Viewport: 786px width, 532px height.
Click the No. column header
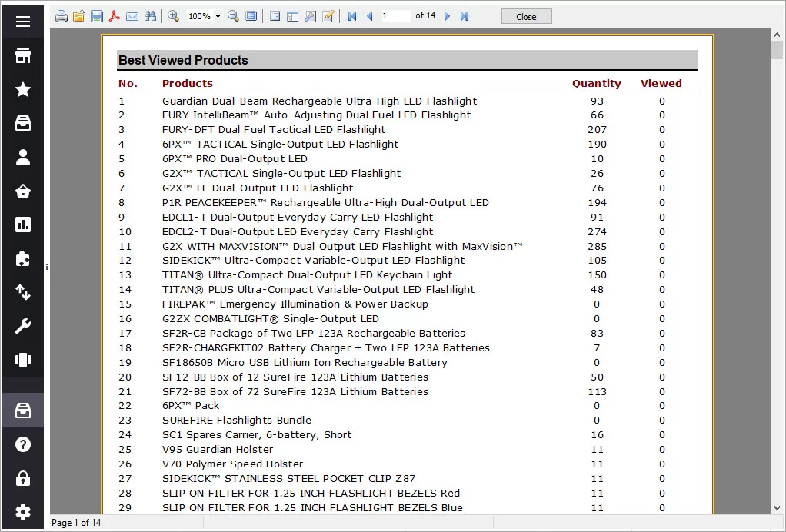[128, 84]
